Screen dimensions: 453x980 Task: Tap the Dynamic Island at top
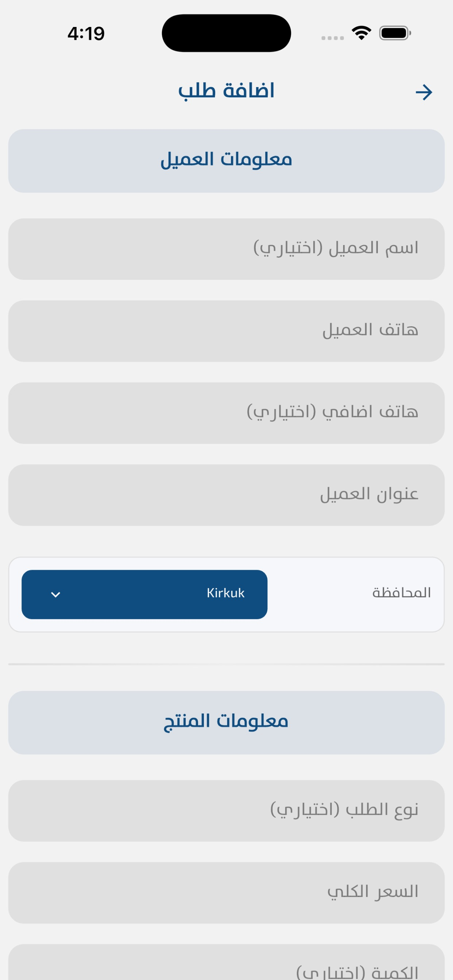[226, 33]
